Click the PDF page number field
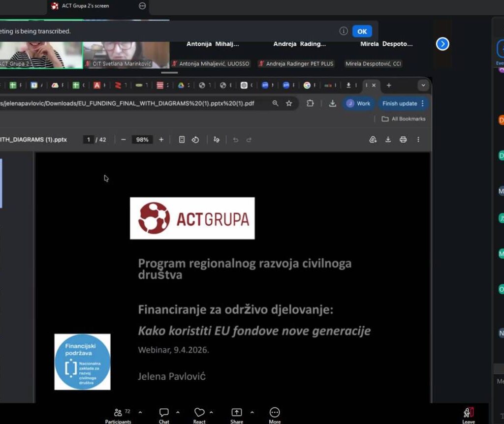Image resolution: width=504 pixels, height=424 pixels. point(89,140)
